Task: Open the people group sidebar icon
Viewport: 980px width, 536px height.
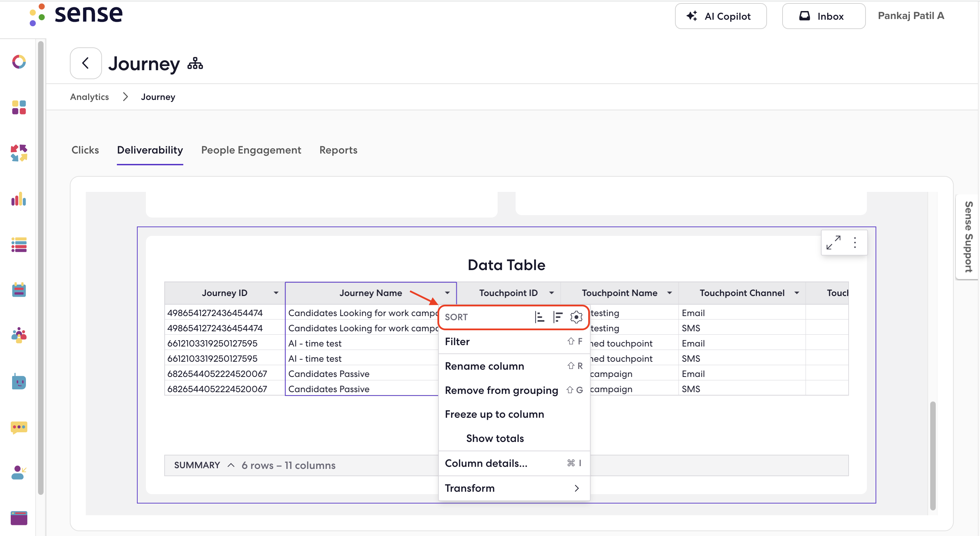Action: tap(19, 335)
